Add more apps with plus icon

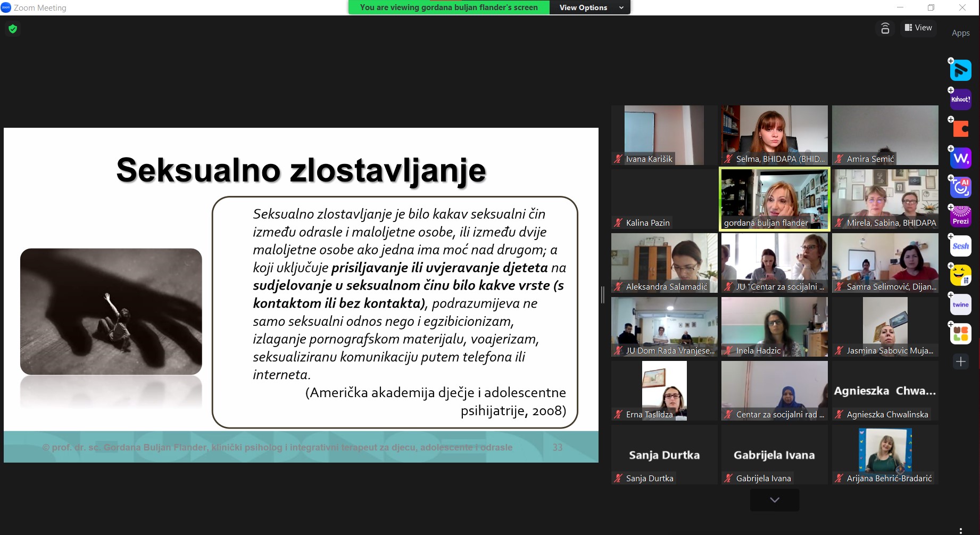click(961, 362)
